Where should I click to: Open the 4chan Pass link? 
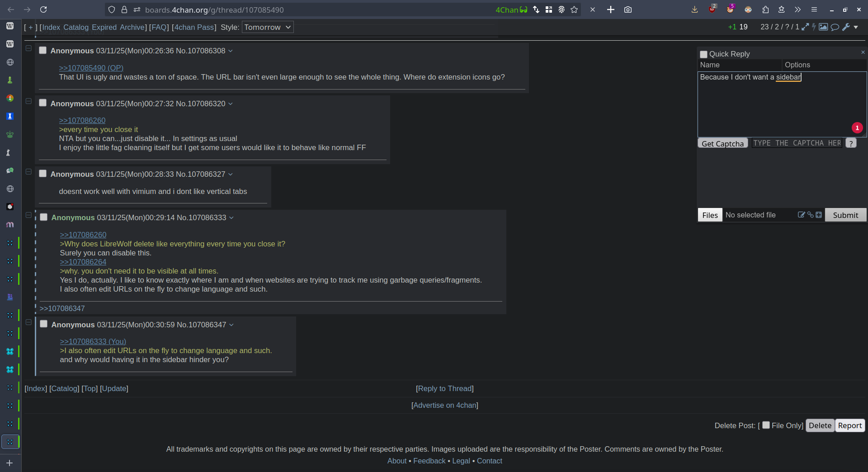(x=194, y=27)
